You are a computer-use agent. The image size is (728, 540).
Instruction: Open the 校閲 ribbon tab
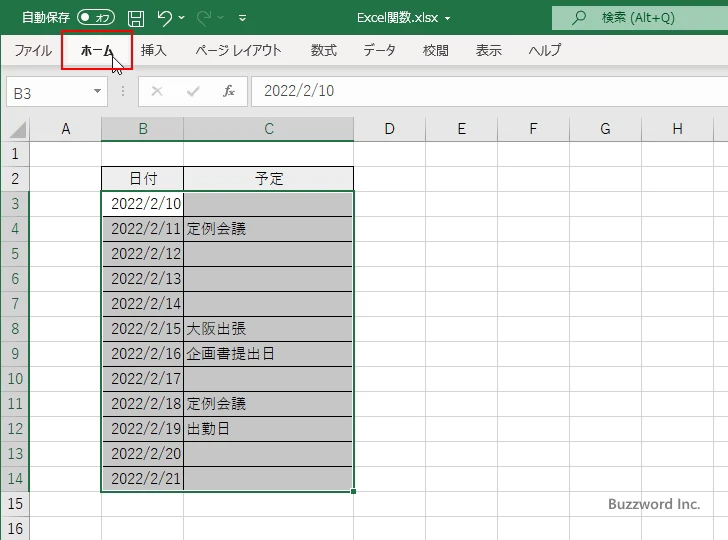pos(436,50)
